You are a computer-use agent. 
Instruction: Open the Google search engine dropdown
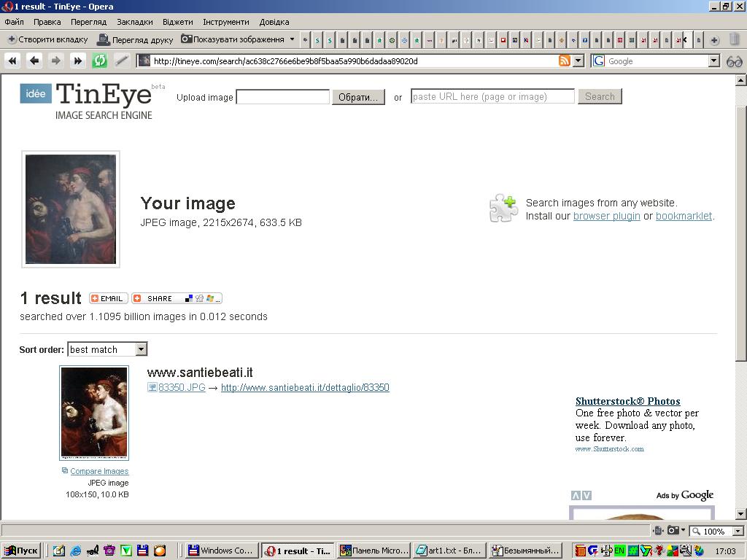click(x=714, y=61)
